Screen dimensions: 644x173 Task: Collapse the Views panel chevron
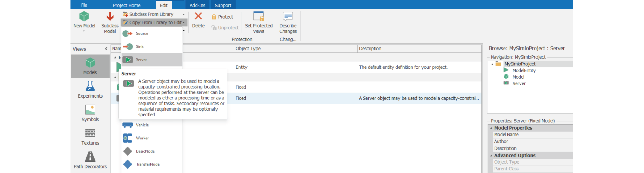click(x=106, y=49)
